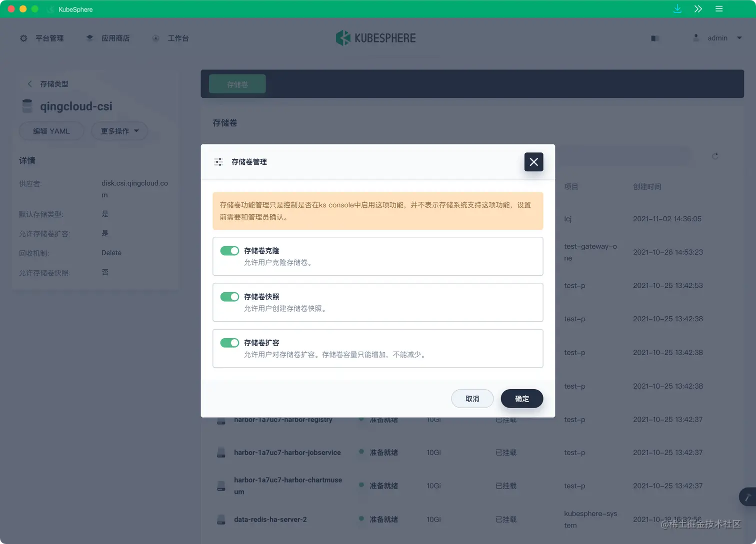
Task: Open the hamburger menu in title bar
Action: pos(719,9)
